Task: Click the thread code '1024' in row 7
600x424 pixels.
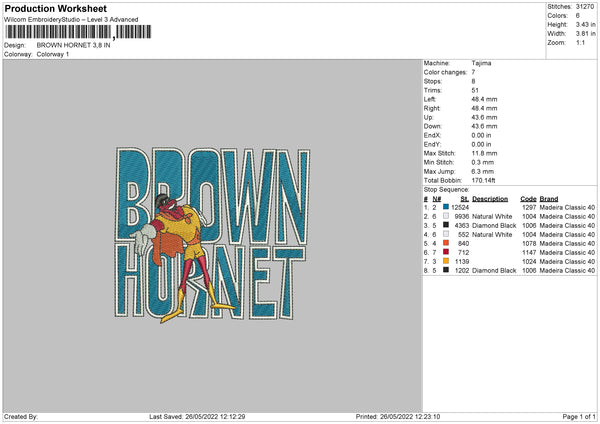Action: point(529,261)
